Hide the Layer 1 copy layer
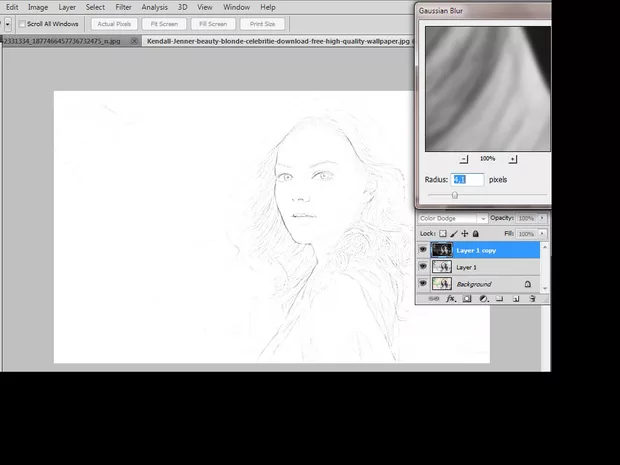Image resolution: width=620 pixels, height=465 pixels. tap(423, 250)
